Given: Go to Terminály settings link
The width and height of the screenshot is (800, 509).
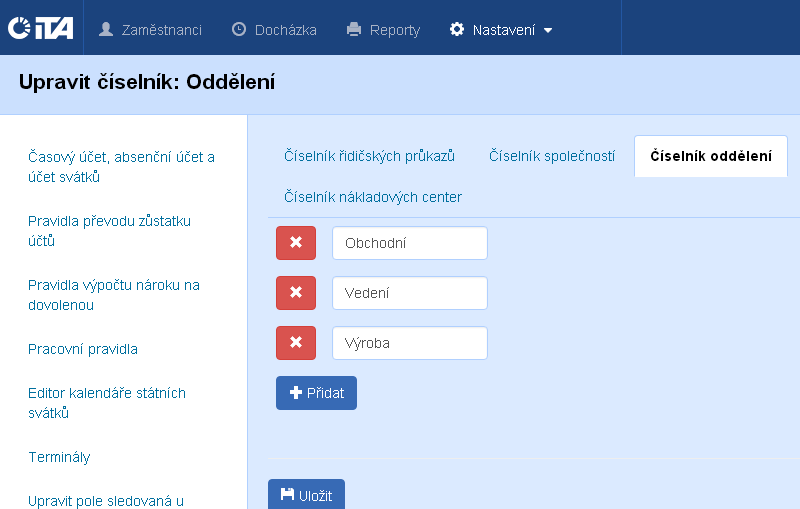Looking at the screenshot, I should [59, 457].
